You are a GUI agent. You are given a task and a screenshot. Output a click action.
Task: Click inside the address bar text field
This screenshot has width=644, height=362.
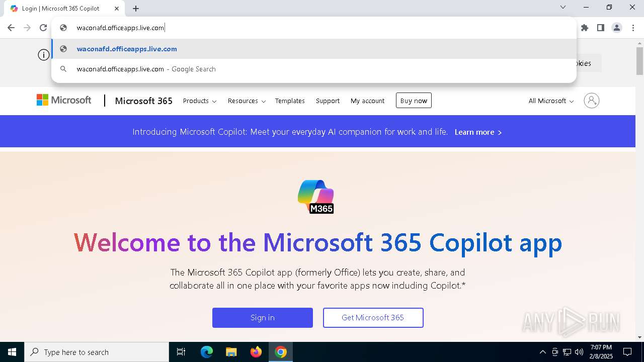point(322,28)
